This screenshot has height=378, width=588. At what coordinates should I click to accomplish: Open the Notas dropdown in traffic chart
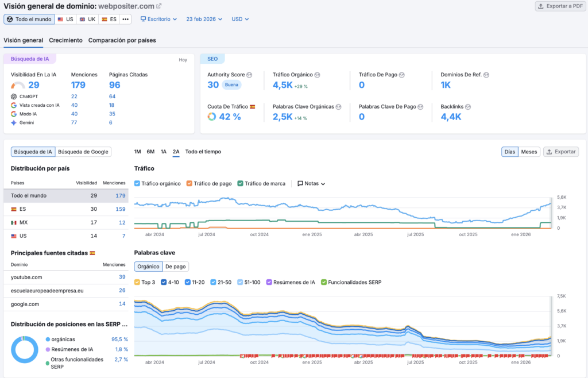pos(311,184)
